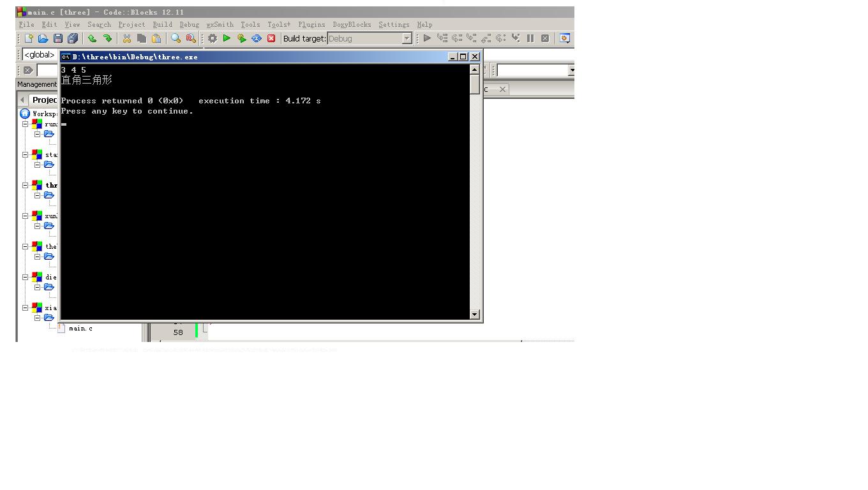Collapse the die project tree node
The image size is (868, 490).
coord(26,277)
